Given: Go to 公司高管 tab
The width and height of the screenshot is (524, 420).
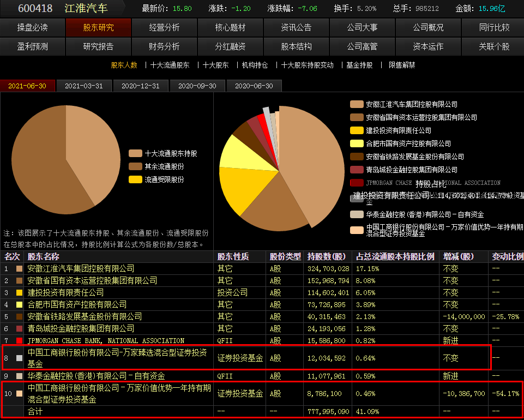Looking at the screenshot, I should click(362, 46).
